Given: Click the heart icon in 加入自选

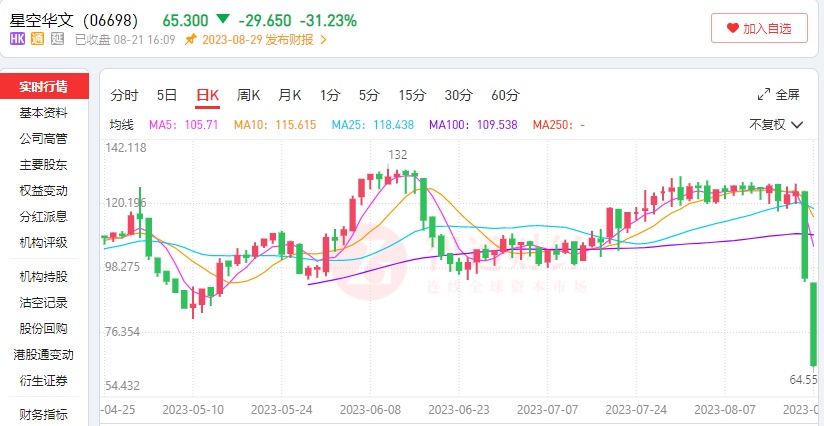Looking at the screenshot, I should 733,29.
